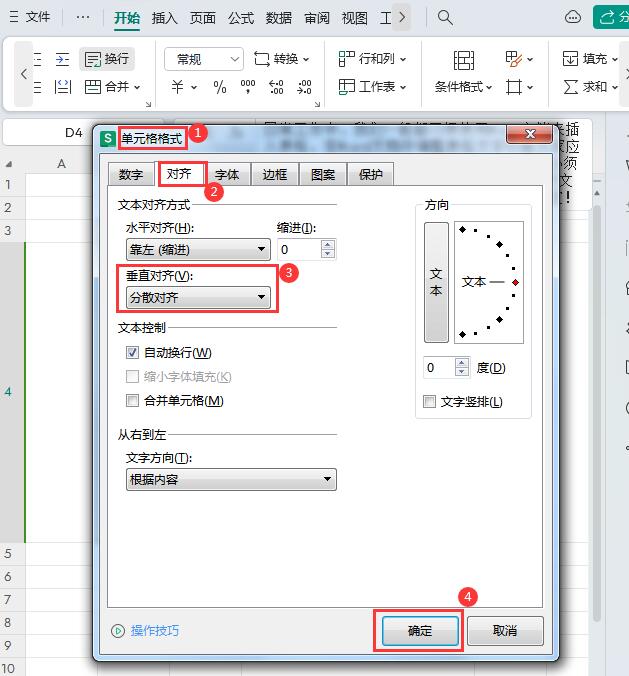Click the 度 rotation input field
Screen dimensions: 629x676
click(x=439, y=368)
